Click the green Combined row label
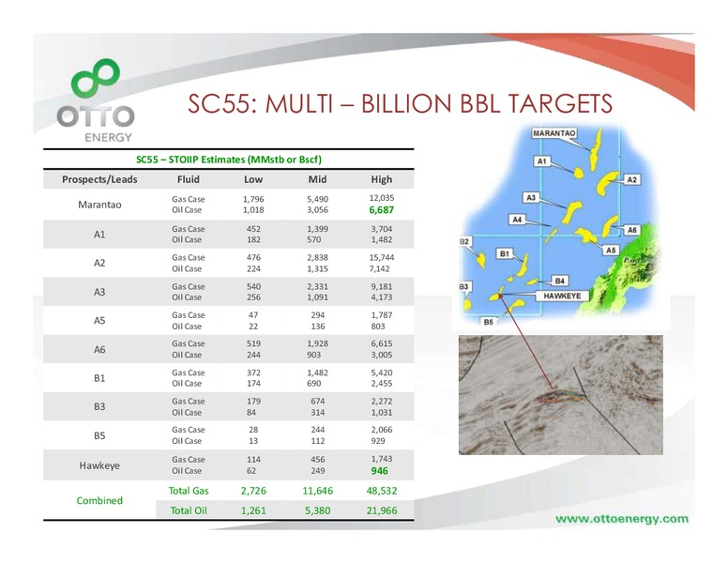The width and height of the screenshot is (728, 563). tap(99, 500)
